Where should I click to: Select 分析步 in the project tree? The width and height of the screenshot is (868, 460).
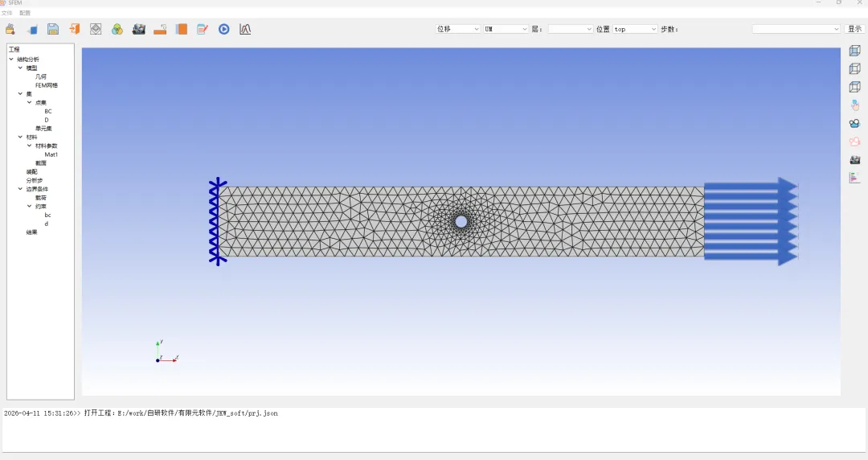coord(35,180)
